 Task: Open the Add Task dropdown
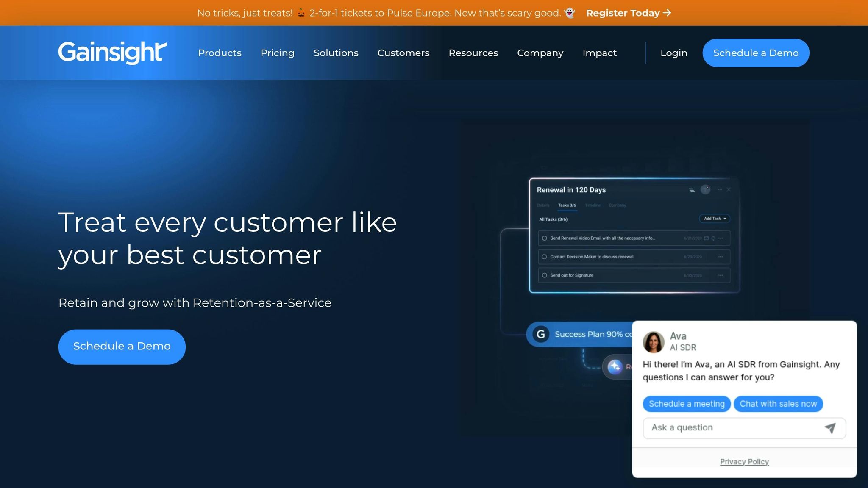point(715,219)
